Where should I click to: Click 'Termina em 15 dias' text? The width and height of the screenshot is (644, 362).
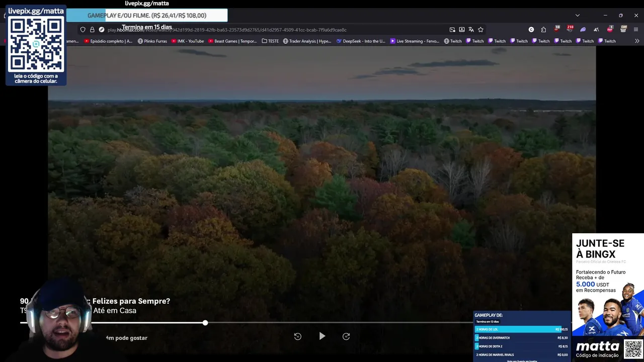(x=147, y=27)
